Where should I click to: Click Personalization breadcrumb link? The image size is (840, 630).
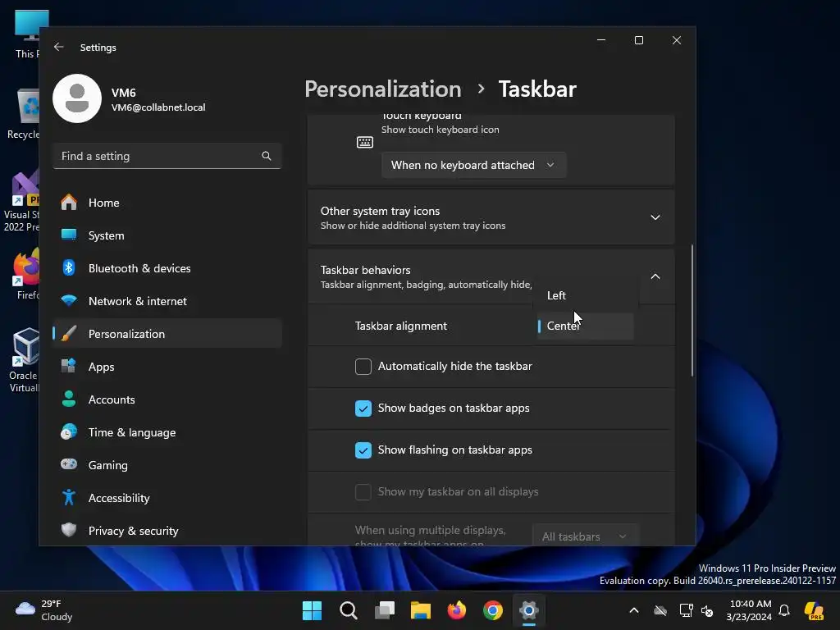coord(383,89)
